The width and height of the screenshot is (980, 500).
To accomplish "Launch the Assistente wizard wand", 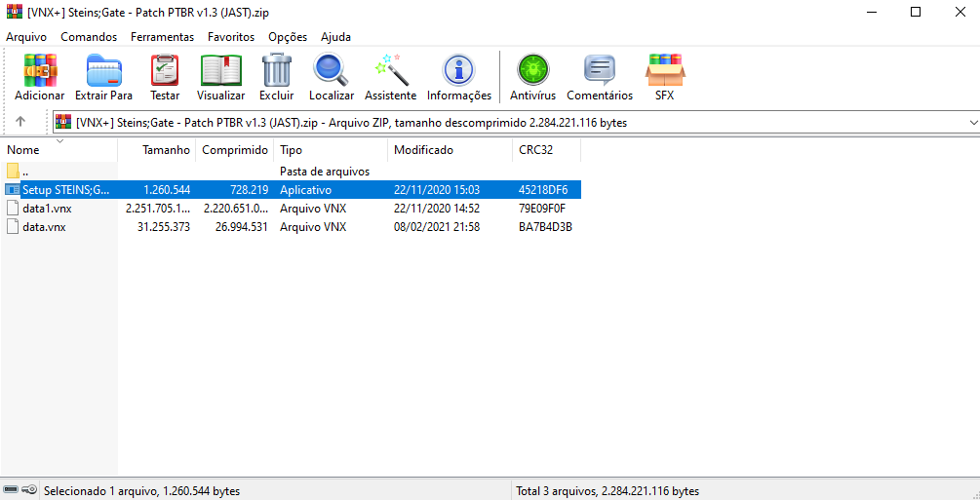I will tap(391, 70).
